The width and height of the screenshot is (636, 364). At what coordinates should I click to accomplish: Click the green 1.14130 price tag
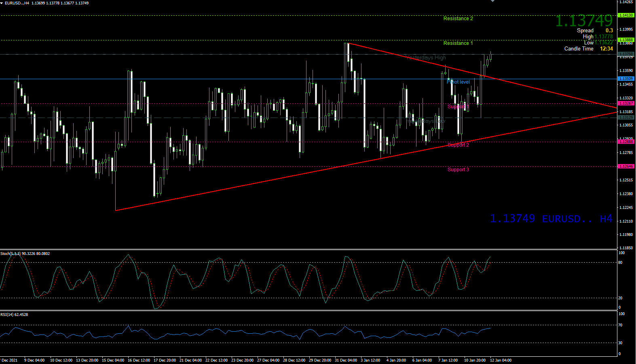[x=626, y=15]
